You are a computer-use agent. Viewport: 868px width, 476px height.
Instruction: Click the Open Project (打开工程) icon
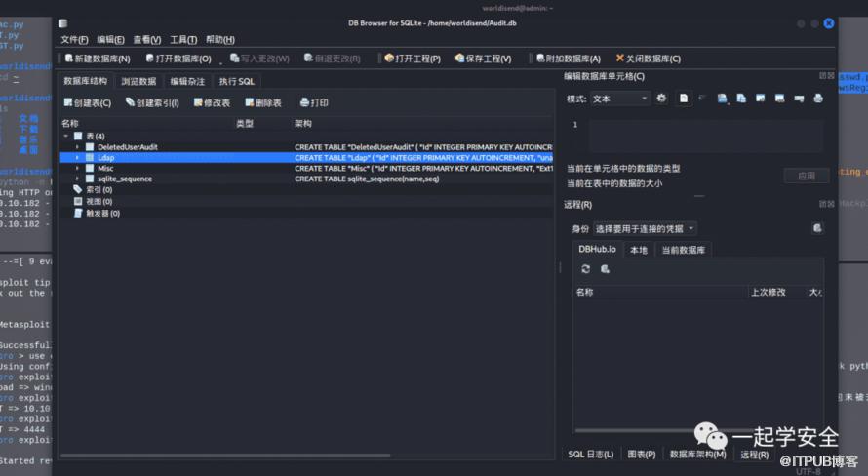click(388, 59)
